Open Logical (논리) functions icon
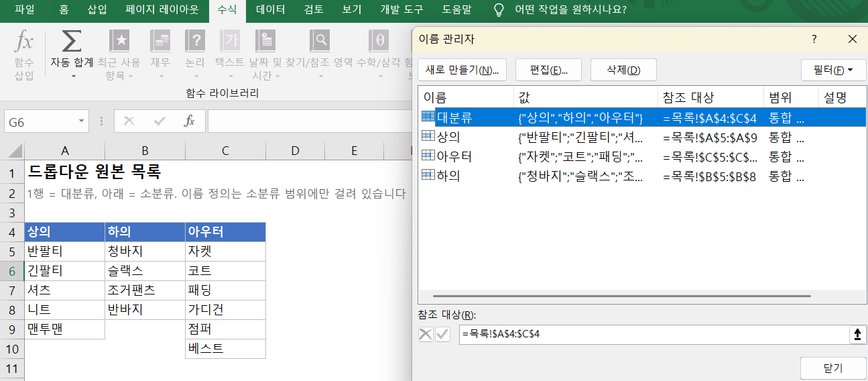This screenshot has width=868, height=381. tap(195, 42)
